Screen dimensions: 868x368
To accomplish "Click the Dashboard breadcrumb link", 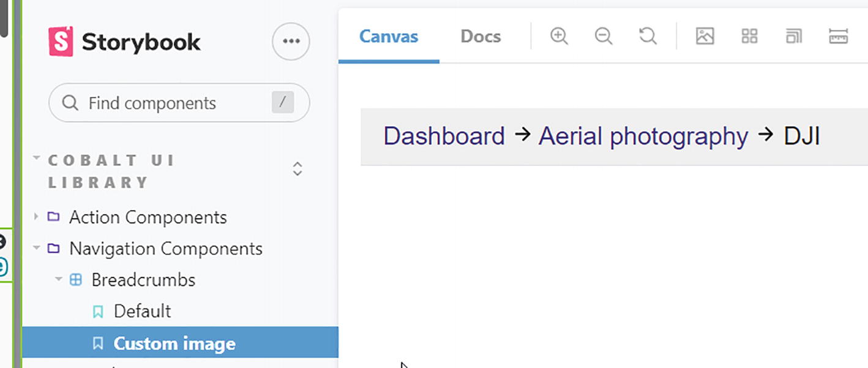I will 444,136.
